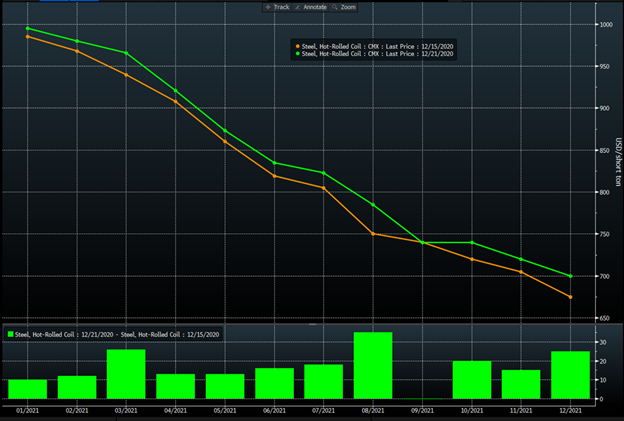
Task: Enable the Track crosshair tool
Action: 278,7
